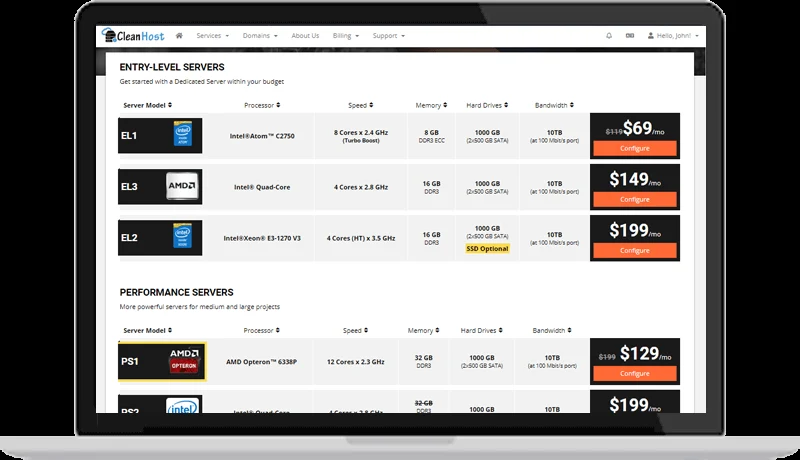Click the AMD badge on EL3
Image resolution: width=800 pixels, height=460 pixels.
(x=182, y=186)
